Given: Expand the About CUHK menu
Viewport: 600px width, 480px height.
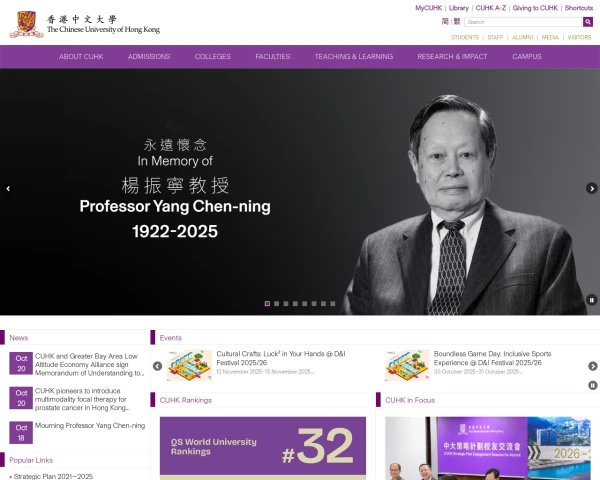Looking at the screenshot, I should pos(81,57).
